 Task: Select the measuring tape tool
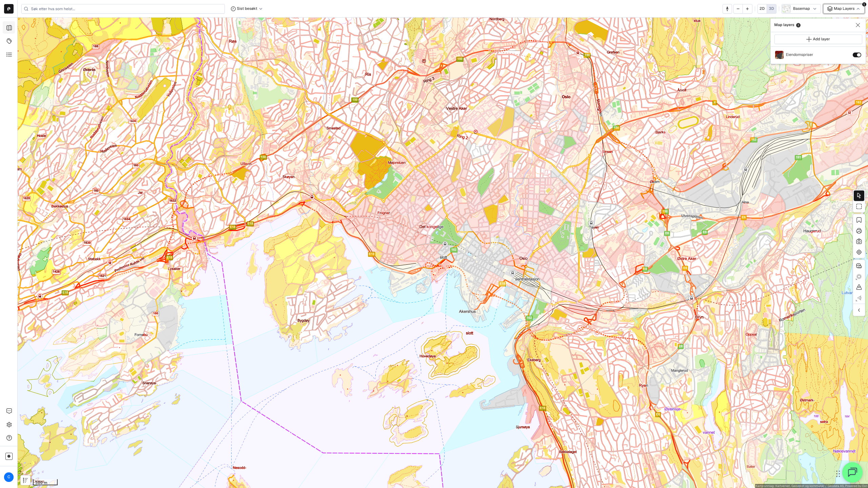pyautogui.click(x=859, y=266)
